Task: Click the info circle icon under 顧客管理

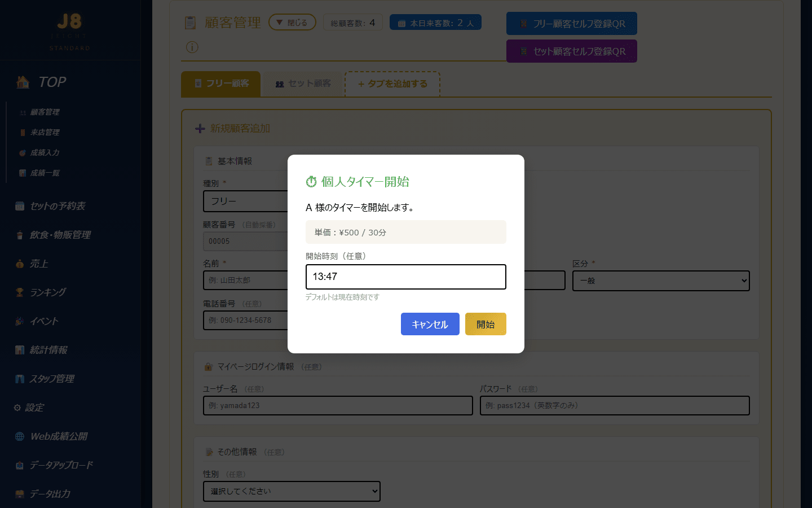Action: pyautogui.click(x=192, y=47)
